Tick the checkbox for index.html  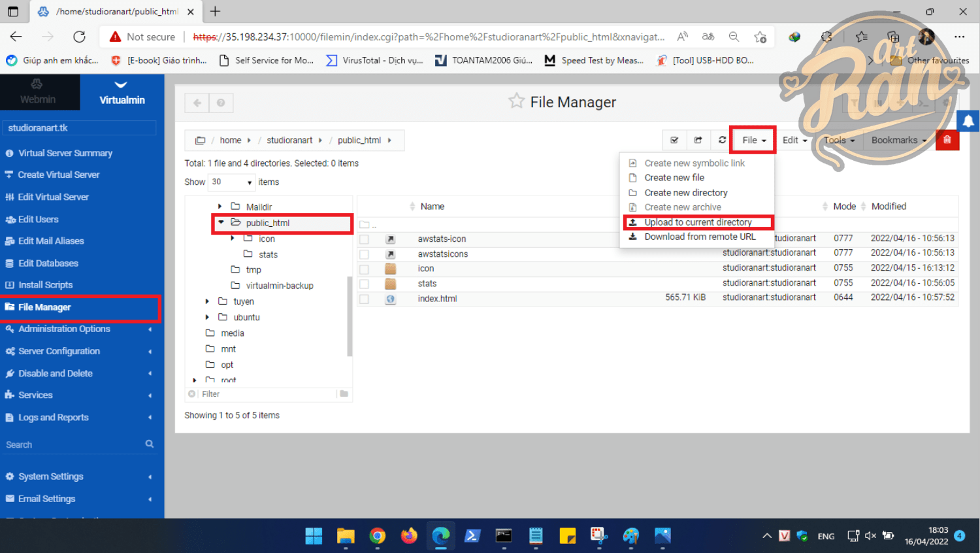pos(364,299)
